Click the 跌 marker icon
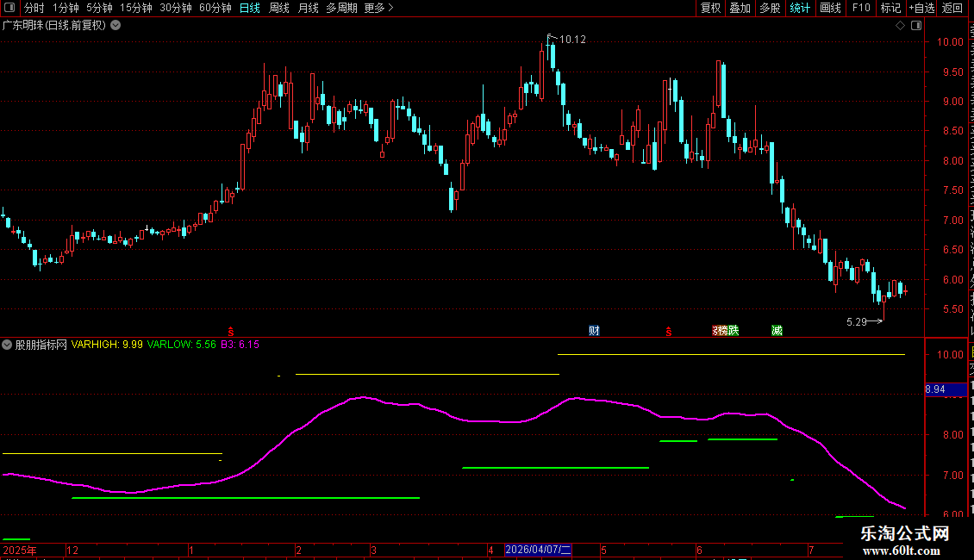974x560 pixels. click(x=734, y=330)
